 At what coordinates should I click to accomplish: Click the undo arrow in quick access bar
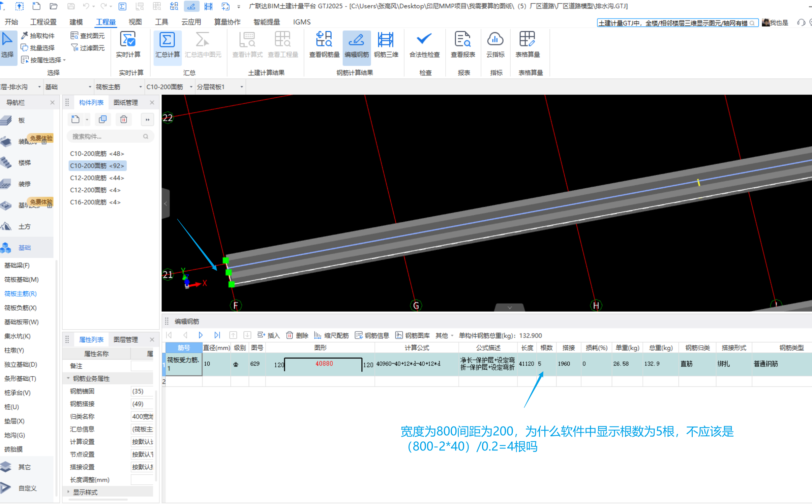coord(86,6)
